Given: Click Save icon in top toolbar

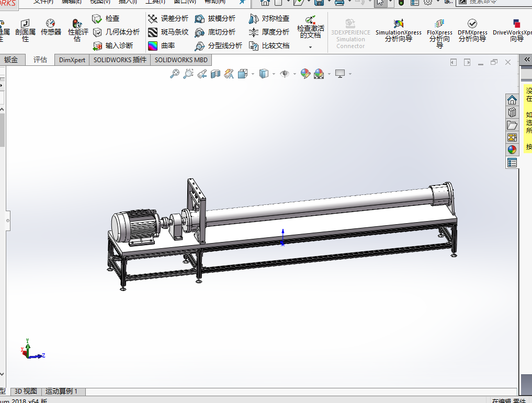Looking at the screenshot, I should coord(319,3).
